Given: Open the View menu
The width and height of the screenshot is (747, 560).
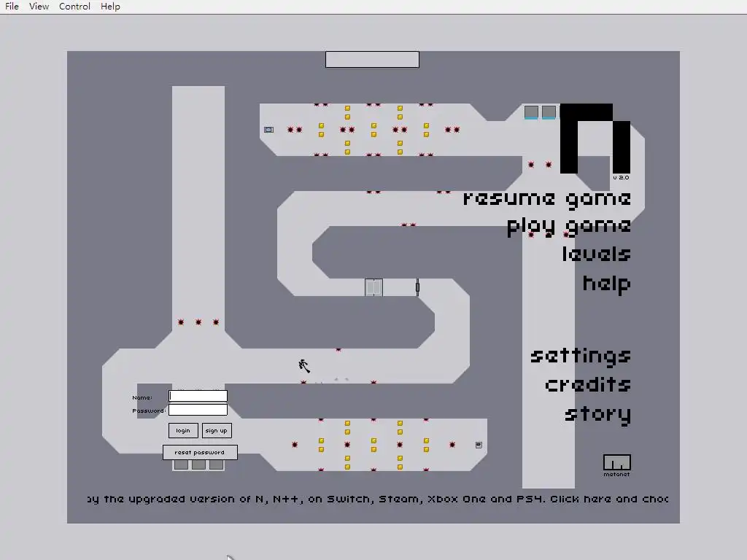Looking at the screenshot, I should point(39,6).
